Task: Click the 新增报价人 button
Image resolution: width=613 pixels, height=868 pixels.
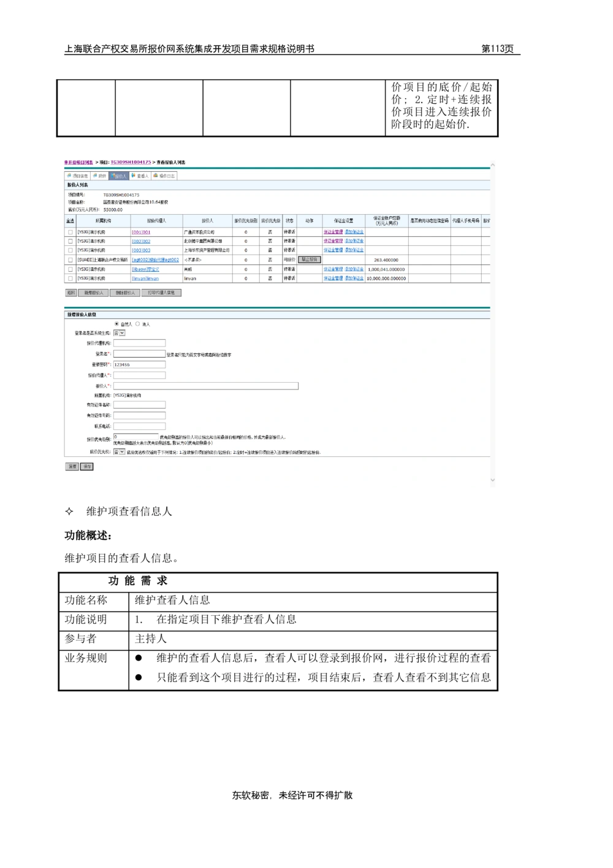Action: pos(93,293)
